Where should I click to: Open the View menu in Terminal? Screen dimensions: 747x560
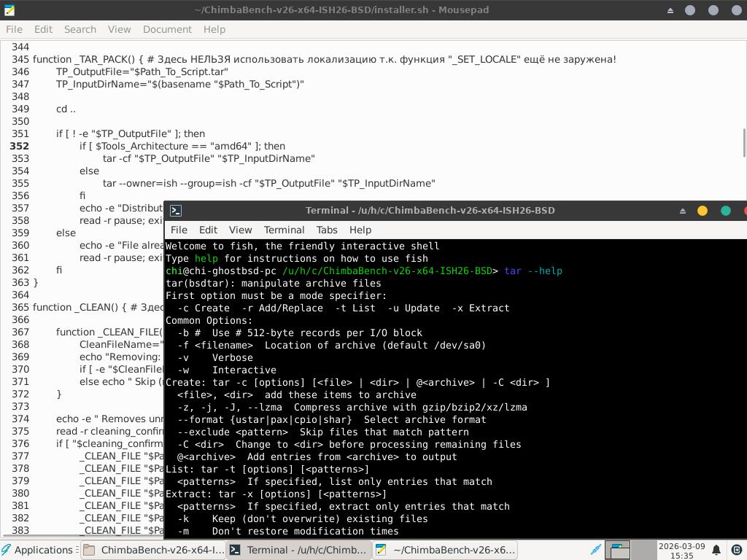[x=240, y=230]
